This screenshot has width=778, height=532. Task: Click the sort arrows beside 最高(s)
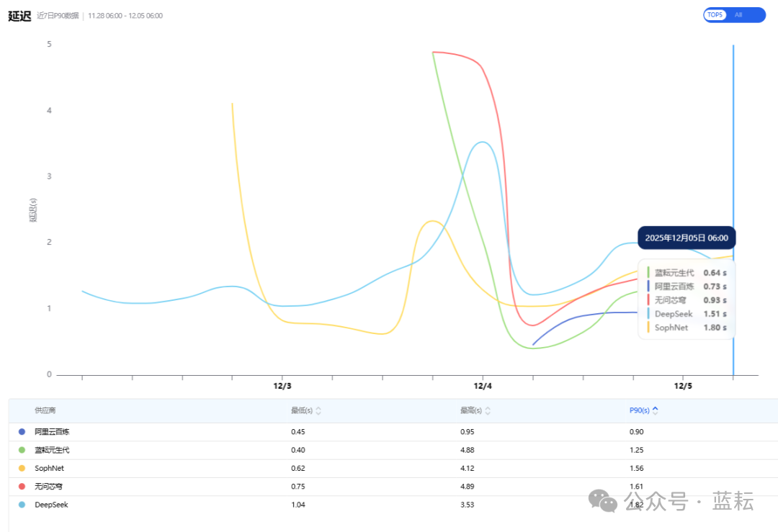(488, 411)
